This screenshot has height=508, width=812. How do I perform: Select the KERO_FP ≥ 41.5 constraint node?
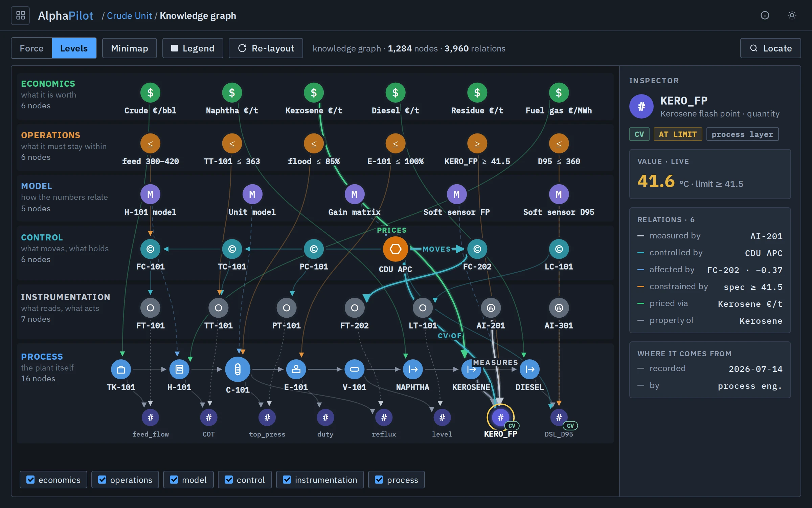click(477, 144)
